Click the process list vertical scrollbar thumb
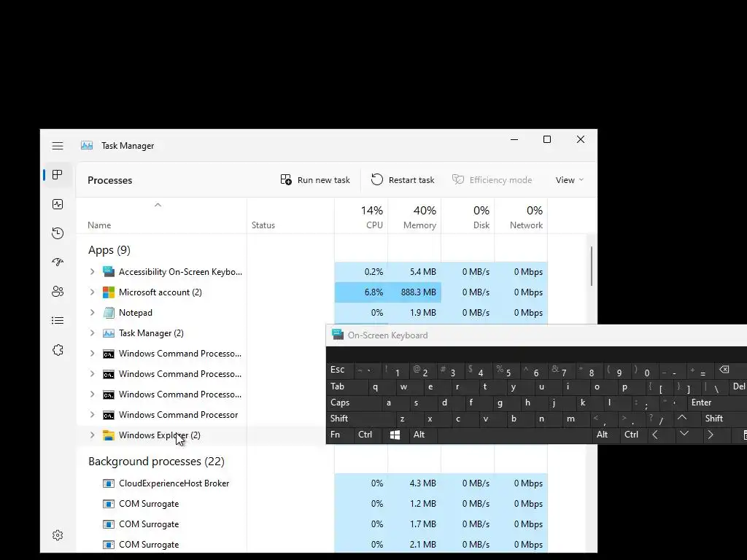The width and height of the screenshot is (747, 560). click(592, 266)
